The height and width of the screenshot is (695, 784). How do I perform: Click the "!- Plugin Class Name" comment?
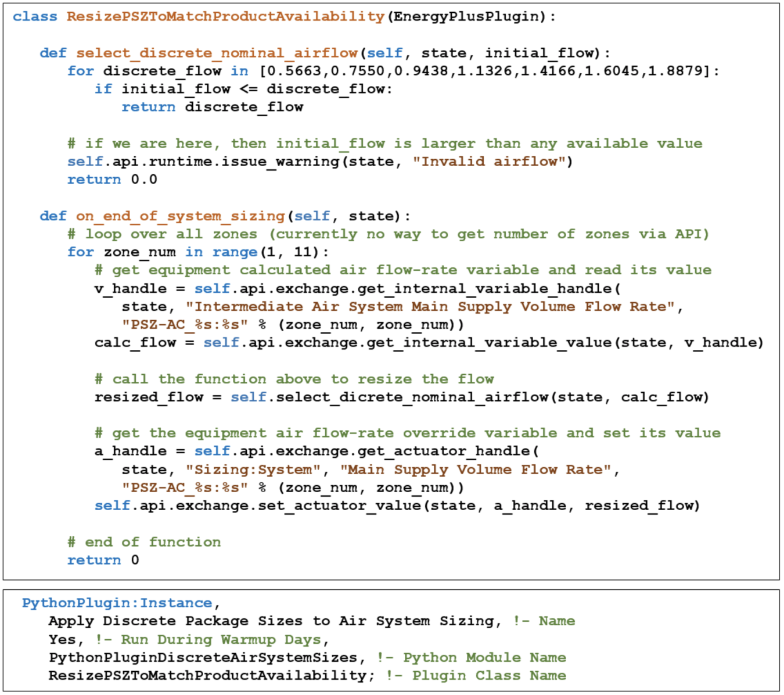tap(476, 676)
